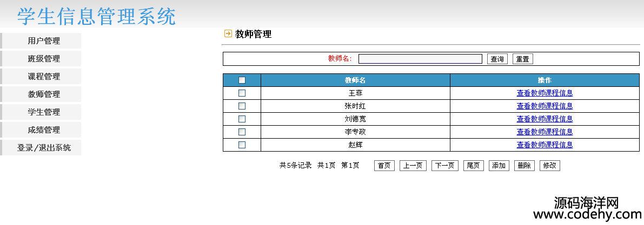The height and width of the screenshot is (225, 644).
Task: Select 学生管理 from the left menu
Action: pos(44,112)
